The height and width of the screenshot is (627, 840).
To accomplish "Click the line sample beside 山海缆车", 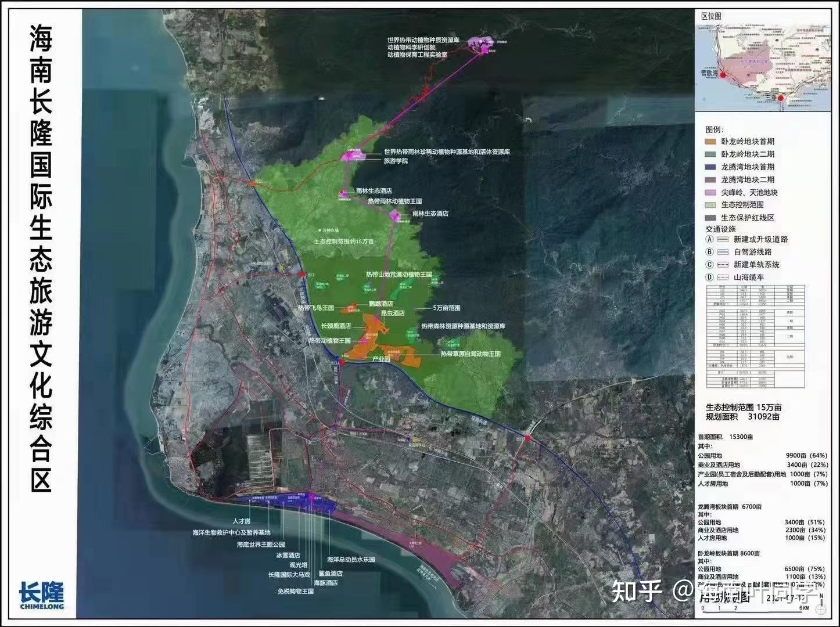I will [x=723, y=278].
